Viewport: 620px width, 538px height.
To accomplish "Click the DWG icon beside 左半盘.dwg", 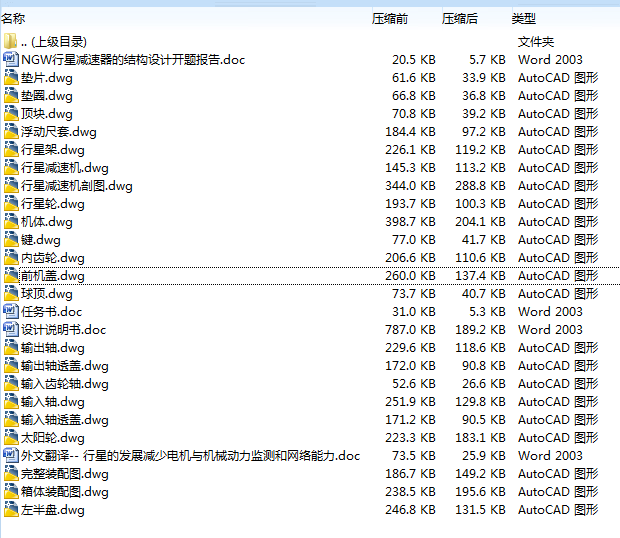I will coord(11,509).
